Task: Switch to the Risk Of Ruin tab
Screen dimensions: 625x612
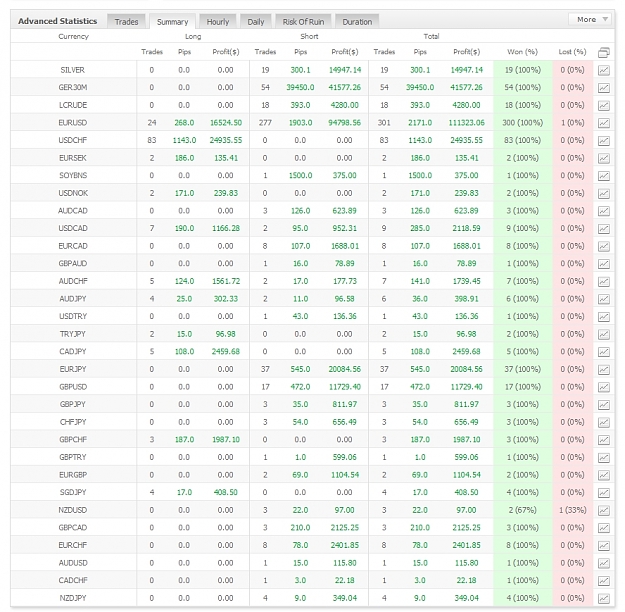Action: click(x=303, y=22)
